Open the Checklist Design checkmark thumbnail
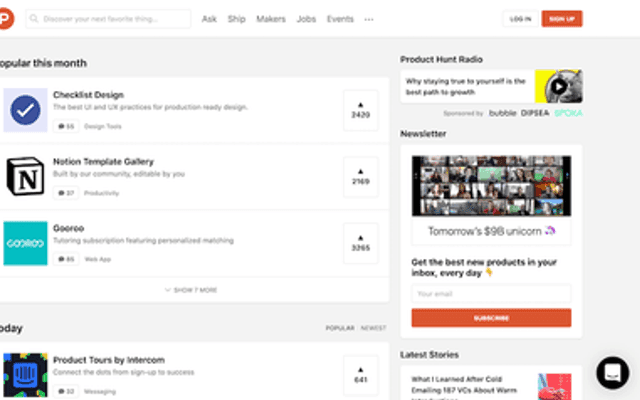The width and height of the screenshot is (640, 400). tap(25, 110)
